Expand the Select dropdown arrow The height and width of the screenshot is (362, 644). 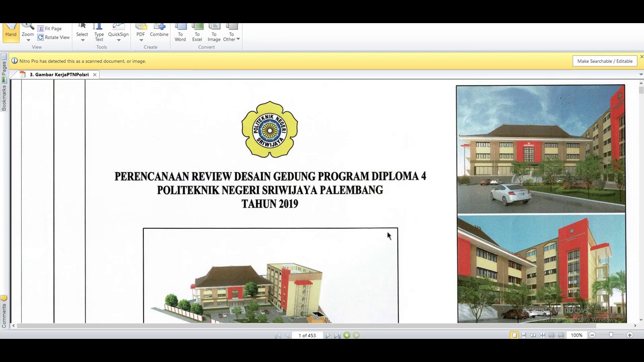click(x=82, y=40)
